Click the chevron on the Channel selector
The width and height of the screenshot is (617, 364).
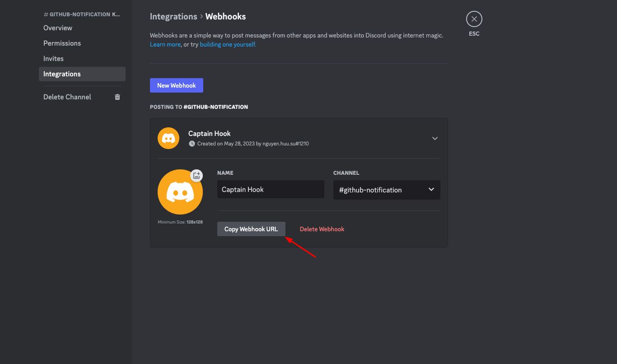pos(431,190)
